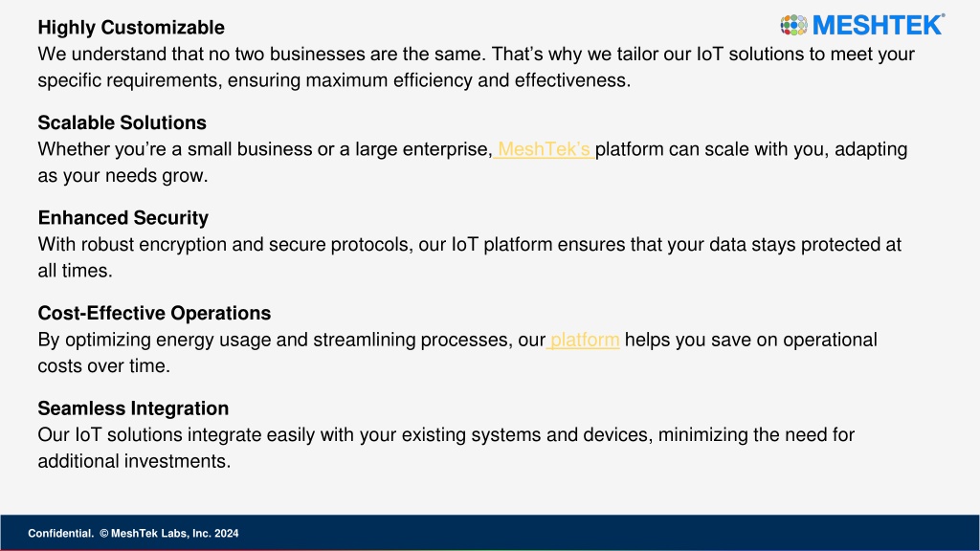The width and height of the screenshot is (980, 551).
Task: Click the Enhanced Security heading
Action: point(123,218)
